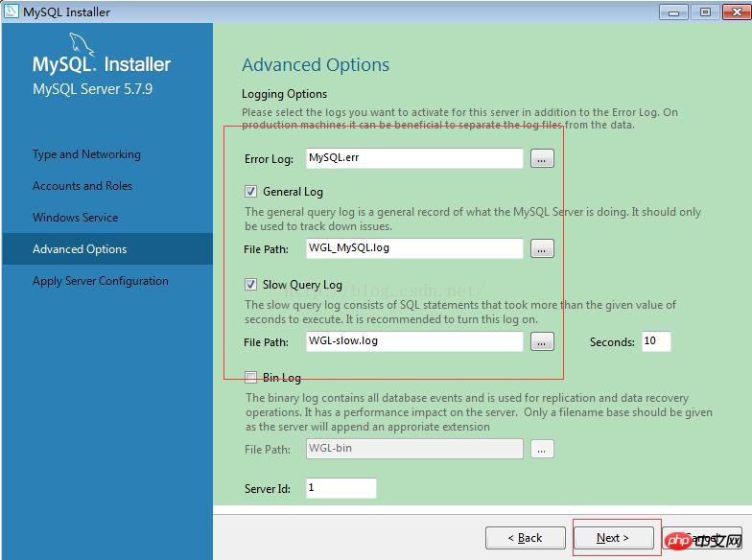The height and width of the screenshot is (560, 752).
Task: Browse for Slow Query Log file path
Action: point(542,341)
